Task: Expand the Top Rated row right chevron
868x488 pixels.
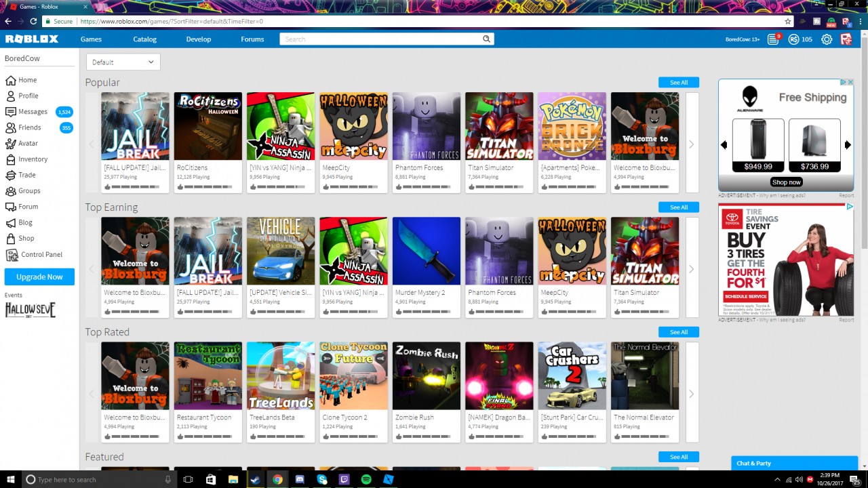Action: [692, 393]
